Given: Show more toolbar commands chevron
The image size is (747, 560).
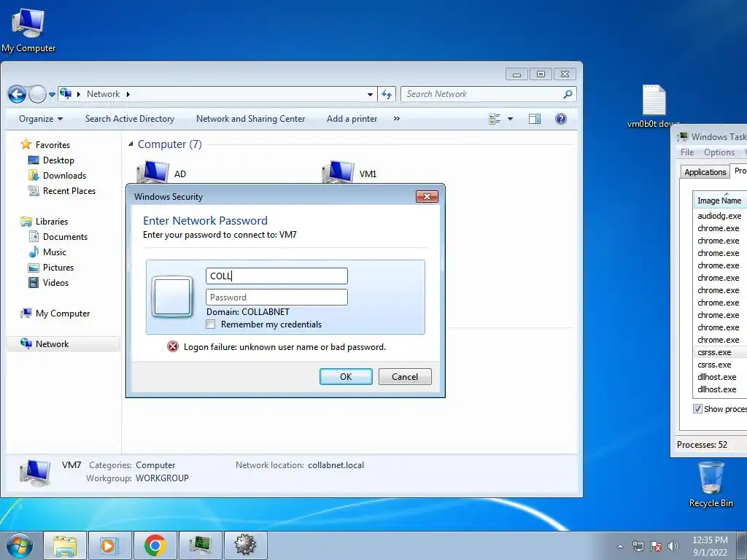Looking at the screenshot, I should pos(396,119).
